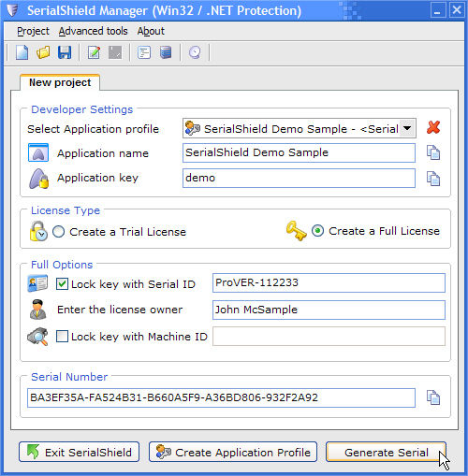Minimize the SerialShield Manager window
The height and width of the screenshot is (476, 468).
438,10
